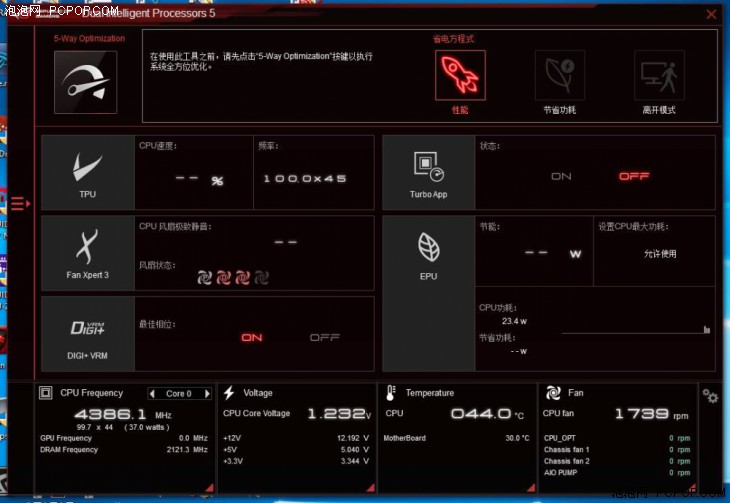Click the GPU Frequency 0.0 MHz value
The image size is (730, 503).
tap(193, 438)
